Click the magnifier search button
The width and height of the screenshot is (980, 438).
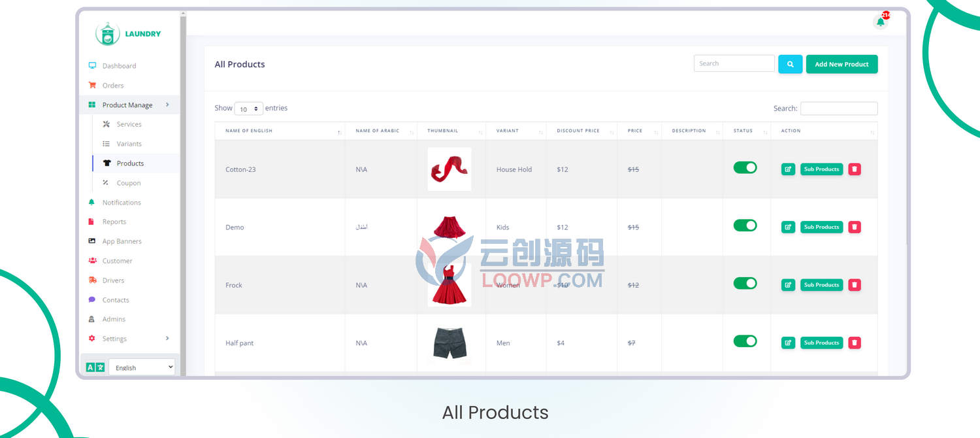(x=790, y=64)
